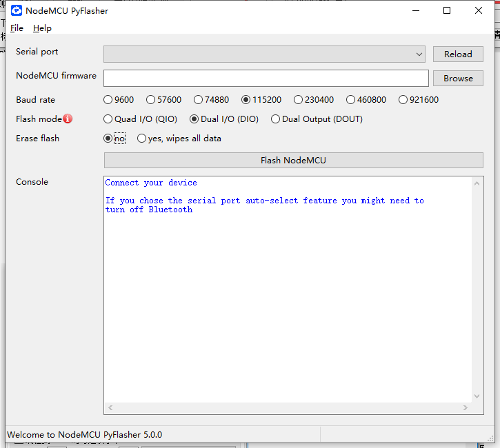This screenshot has height=448, width=500.
Task: Click the console scroll up arrow
Action: (x=477, y=183)
